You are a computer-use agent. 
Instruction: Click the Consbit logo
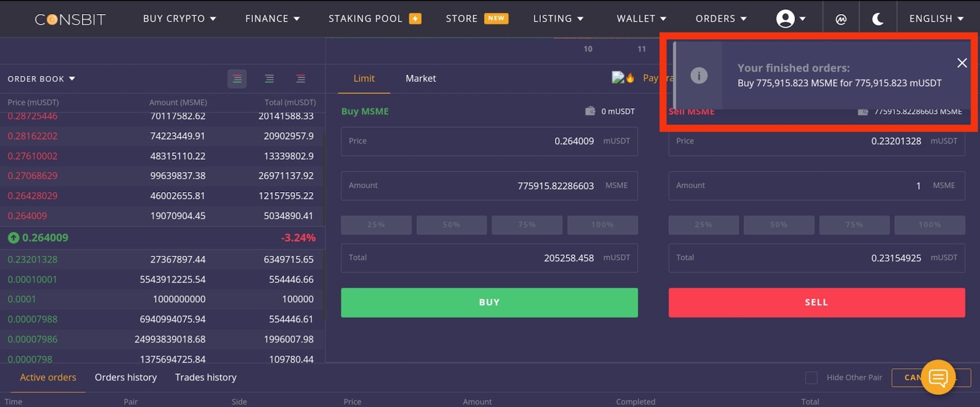tap(70, 19)
